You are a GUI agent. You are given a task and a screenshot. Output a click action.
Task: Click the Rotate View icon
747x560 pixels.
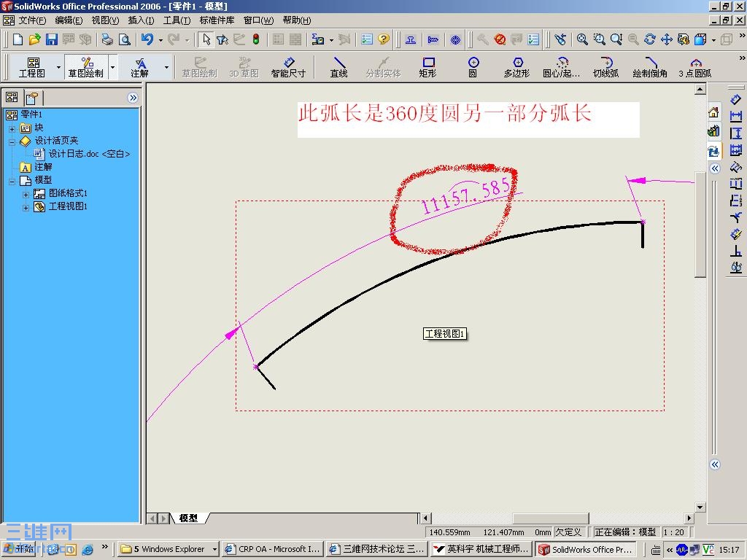tap(650, 39)
